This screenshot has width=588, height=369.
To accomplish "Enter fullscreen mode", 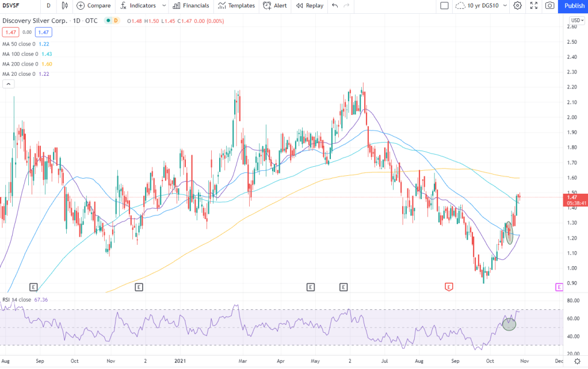I will [x=533, y=6].
